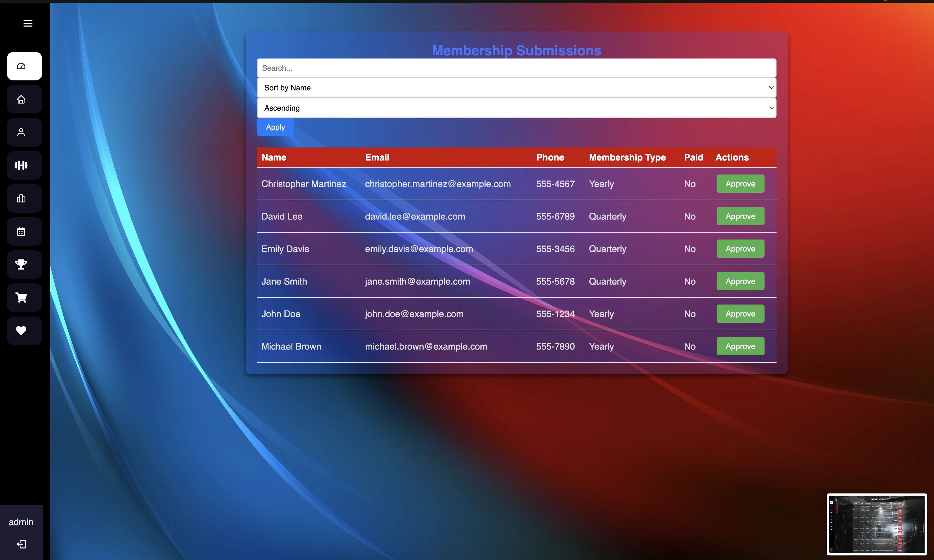Viewport: 934px width, 560px height.
Task: Click email david.lee@example.com
Action: click(415, 216)
